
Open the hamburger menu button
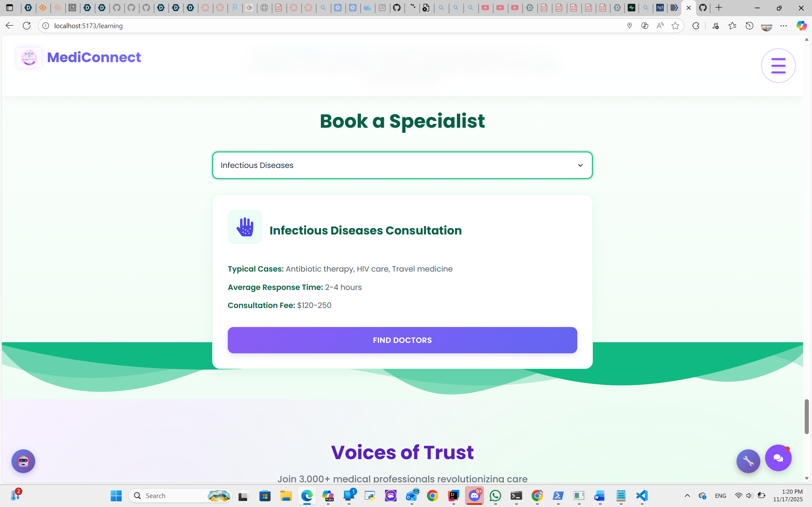tap(778, 65)
